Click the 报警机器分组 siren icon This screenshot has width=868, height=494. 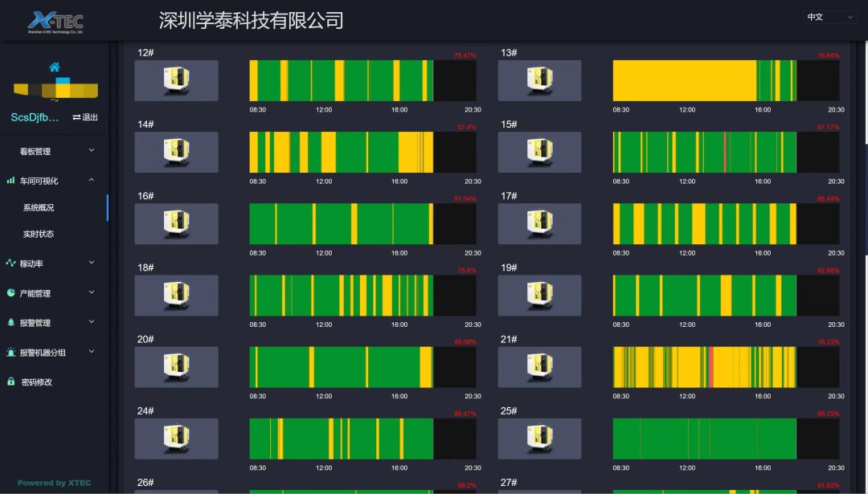point(10,352)
